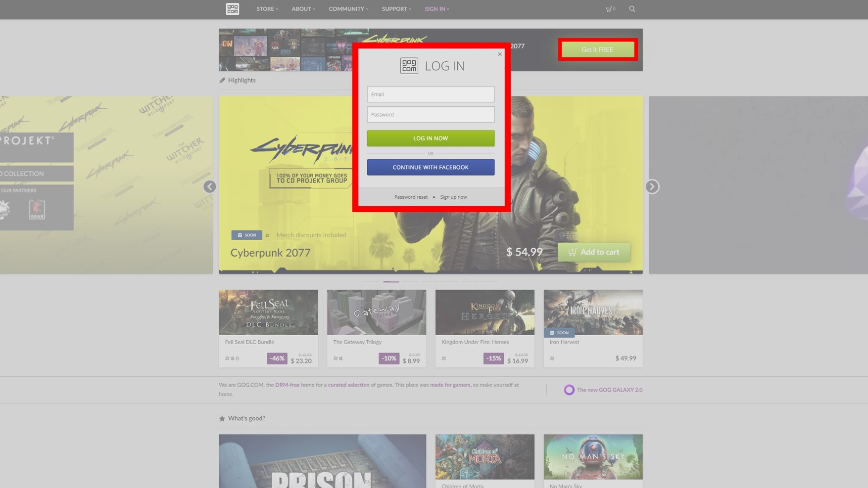This screenshot has width=868, height=488.
Task: Select the active purple carousel indicator
Action: coord(391,282)
